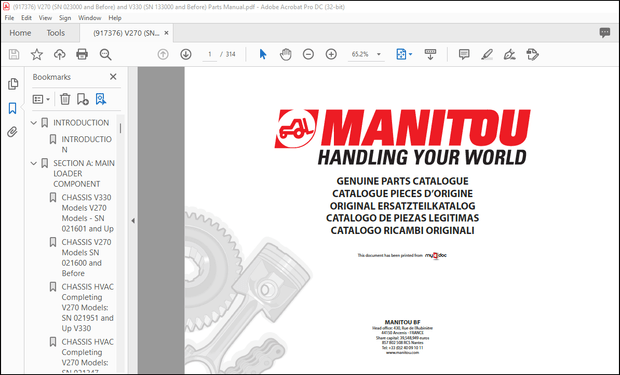The width and height of the screenshot is (620, 375).
Task: Add the document to starred favorites
Action: (x=37, y=54)
